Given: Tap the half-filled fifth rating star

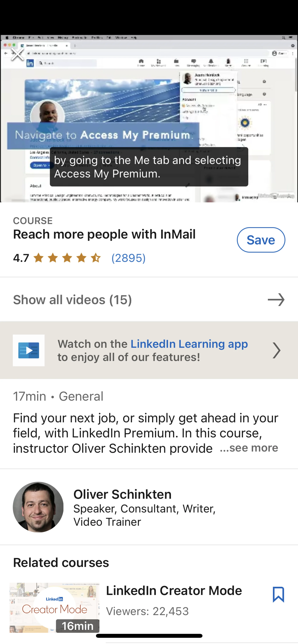Looking at the screenshot, I should click(96, 258).
